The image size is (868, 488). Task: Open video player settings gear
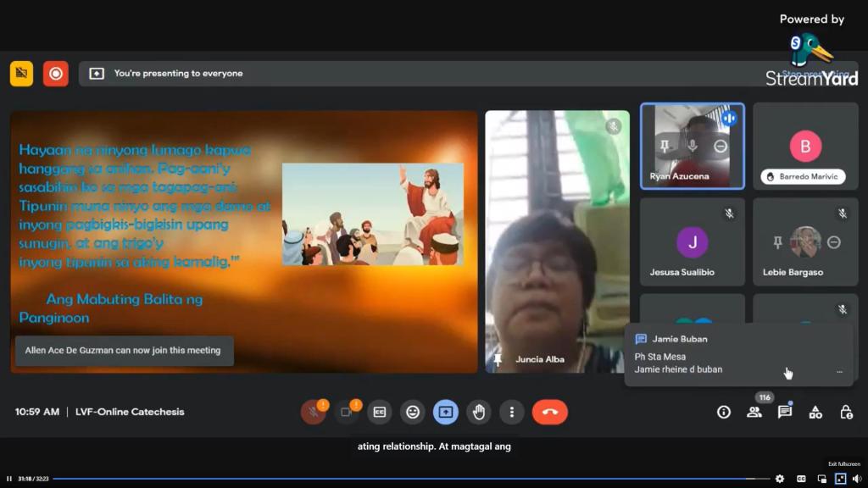(780, 479)
